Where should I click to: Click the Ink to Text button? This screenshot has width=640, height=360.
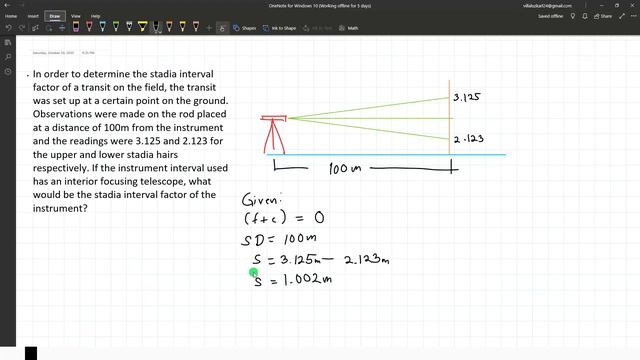pyautogui.click(x=318, y=28)
